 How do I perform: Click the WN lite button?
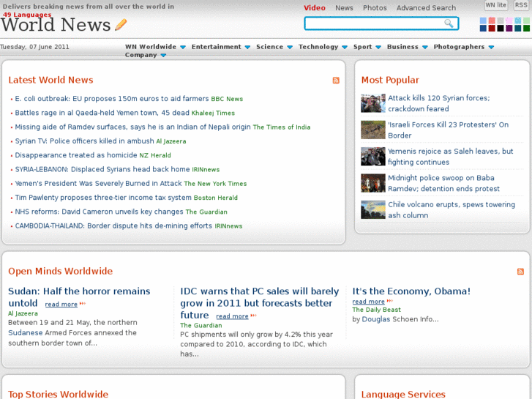[495, 5]
